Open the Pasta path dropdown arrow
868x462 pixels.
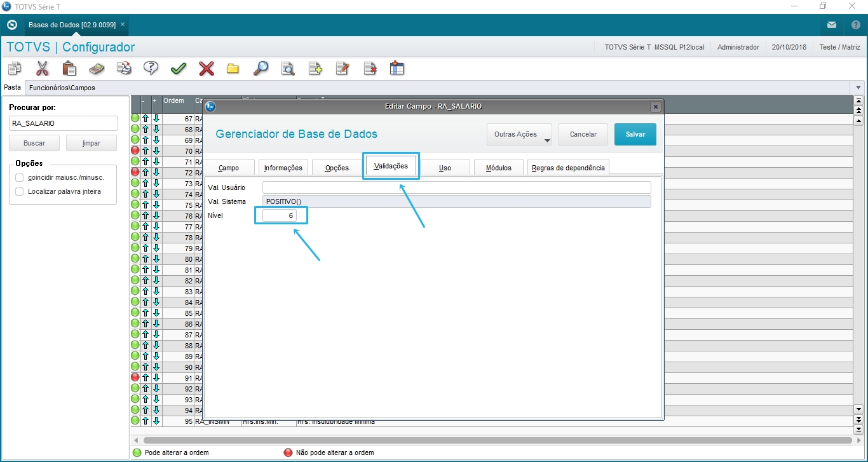click(858, 87)
